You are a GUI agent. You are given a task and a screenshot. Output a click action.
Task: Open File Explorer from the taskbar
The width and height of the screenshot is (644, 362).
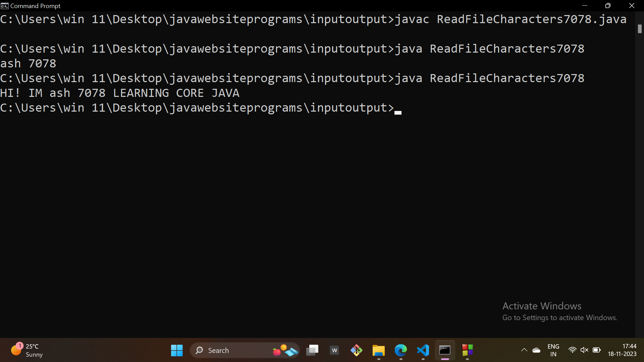(378, 350)
